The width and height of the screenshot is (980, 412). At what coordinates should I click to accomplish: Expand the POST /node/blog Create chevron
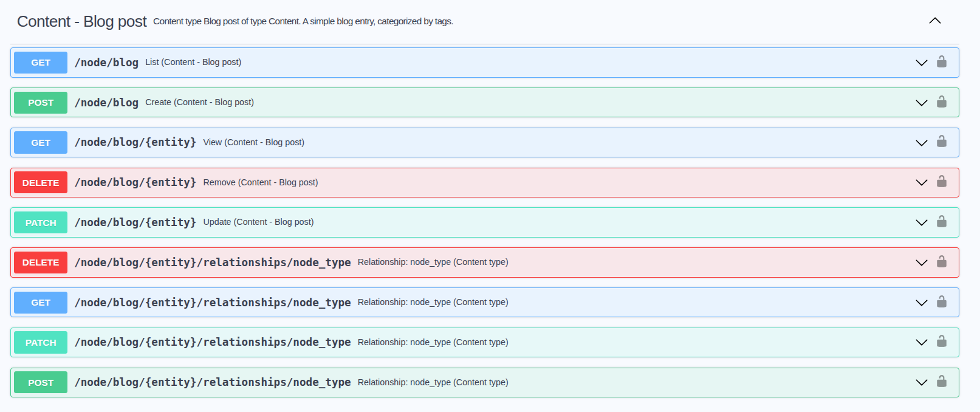tap(921, 103)
